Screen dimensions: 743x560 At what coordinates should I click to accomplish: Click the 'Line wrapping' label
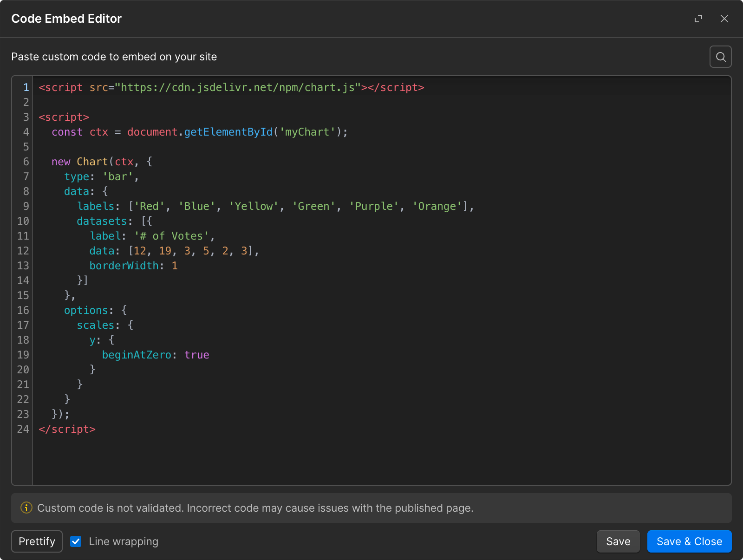click(x=124, y=541)
